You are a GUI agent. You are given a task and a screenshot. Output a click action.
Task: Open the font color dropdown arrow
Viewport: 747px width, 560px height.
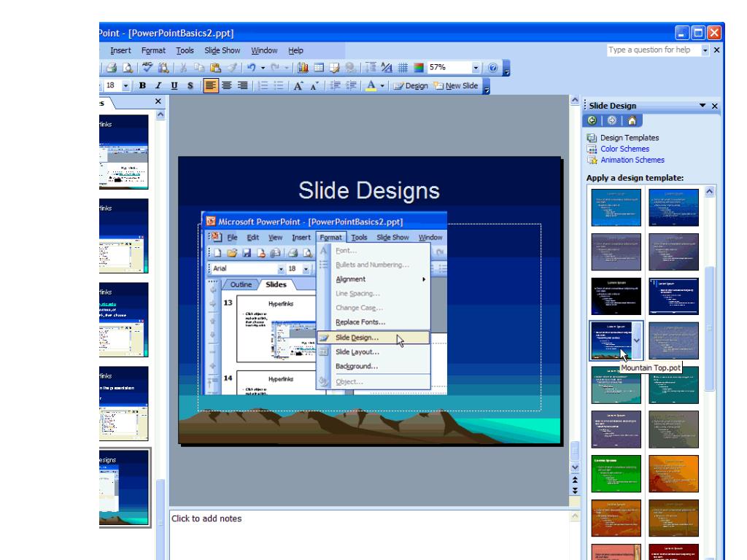(x=382, y=86)
